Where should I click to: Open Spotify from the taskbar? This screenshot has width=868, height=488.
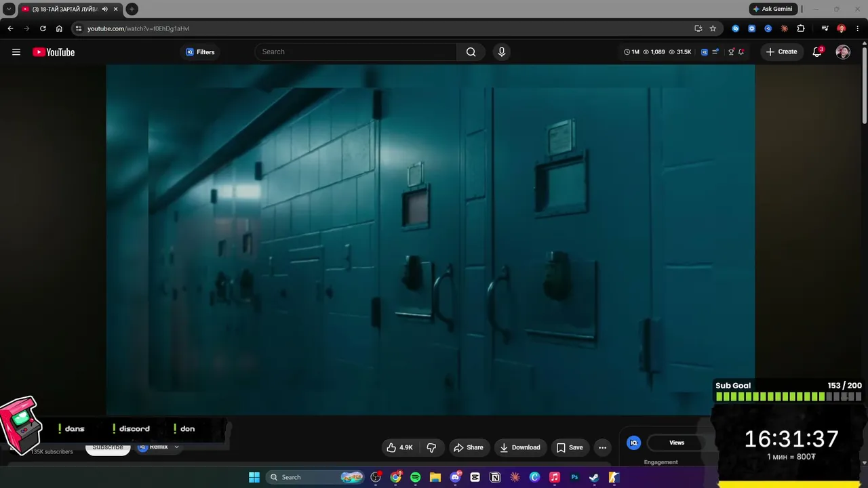point(416,477)
